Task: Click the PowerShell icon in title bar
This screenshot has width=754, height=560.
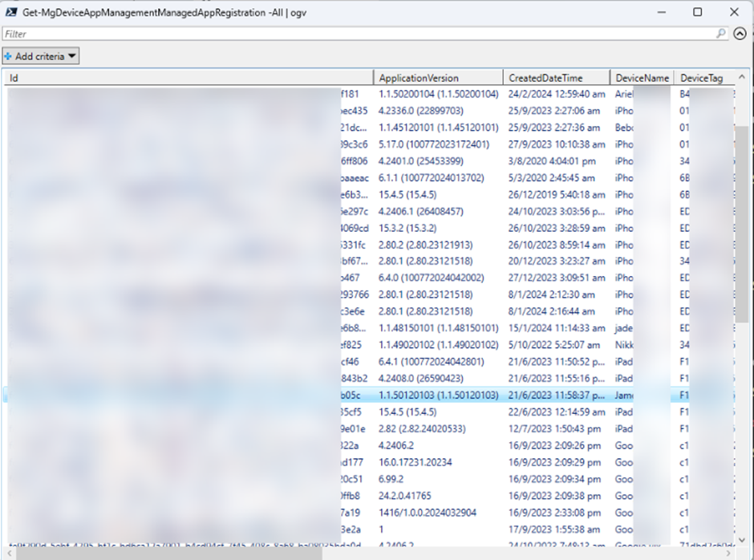Action: point(11,12)
